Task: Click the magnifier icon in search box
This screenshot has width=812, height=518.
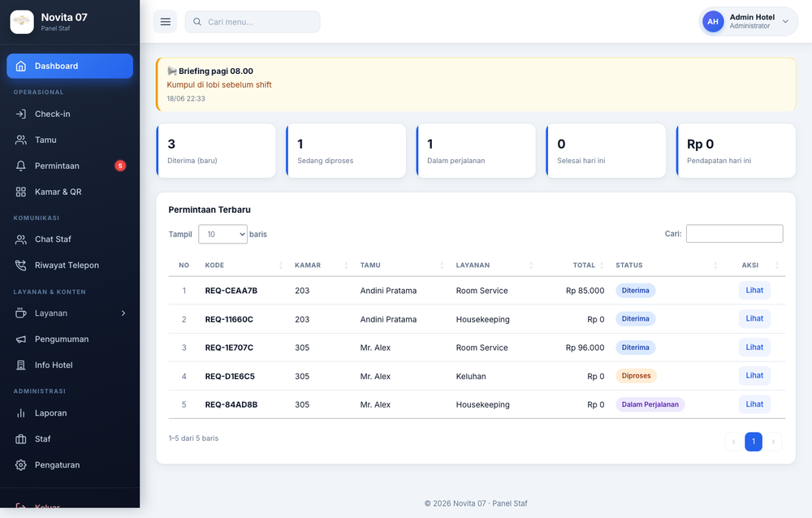Action: (197, 22)
